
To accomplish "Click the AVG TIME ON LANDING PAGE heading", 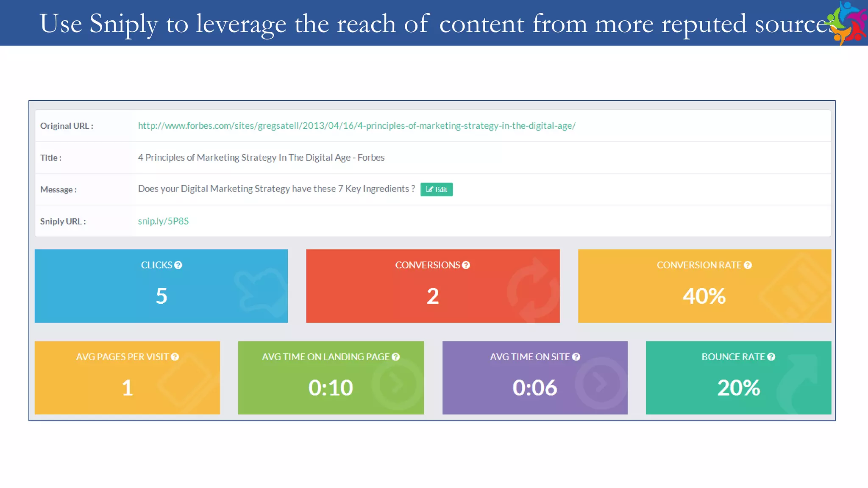I will tap(325, 357).
